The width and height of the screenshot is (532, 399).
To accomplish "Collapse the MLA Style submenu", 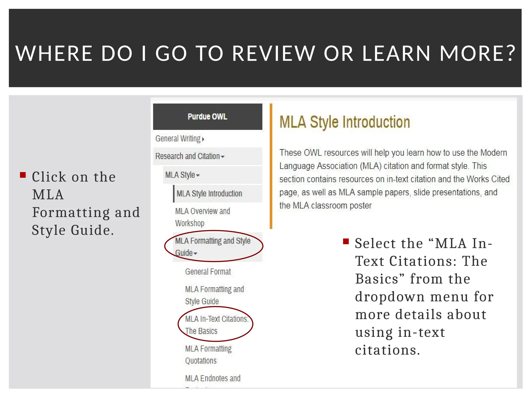I will [x=212, y=175].
